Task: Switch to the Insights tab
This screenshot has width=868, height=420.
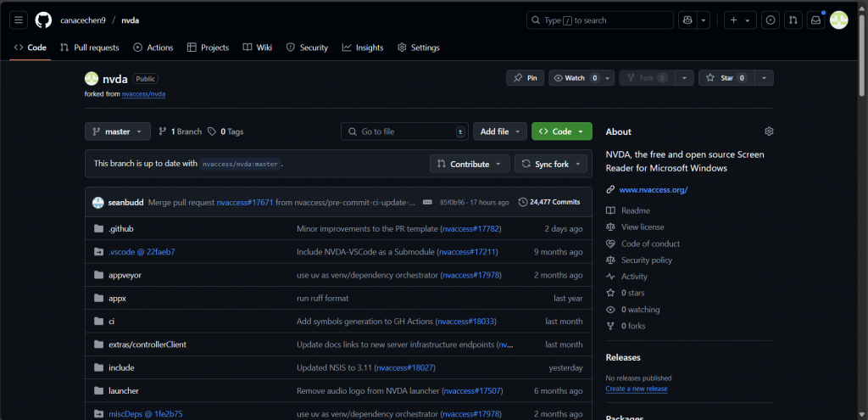Action: [x=363, y=48]
